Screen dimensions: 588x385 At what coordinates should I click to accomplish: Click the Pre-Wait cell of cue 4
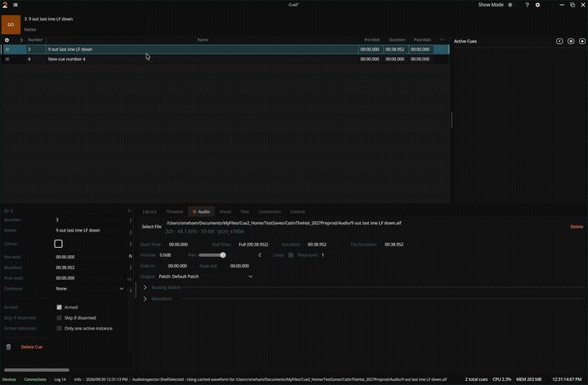(x=370, y=60)
